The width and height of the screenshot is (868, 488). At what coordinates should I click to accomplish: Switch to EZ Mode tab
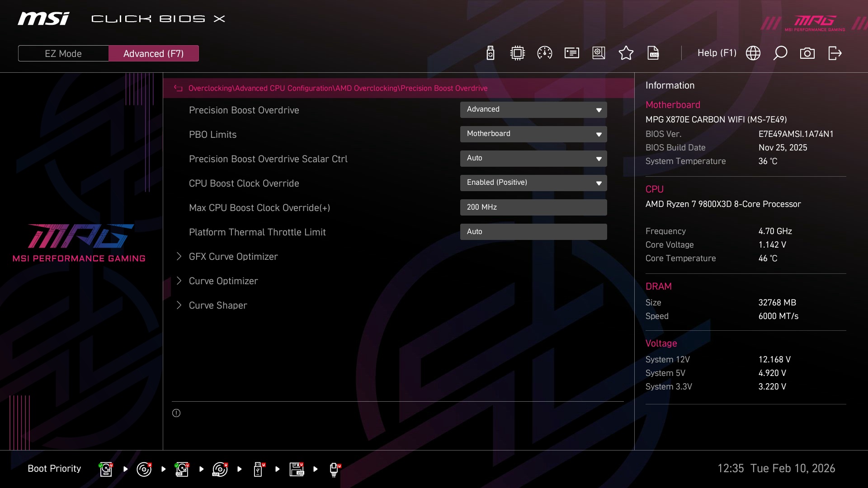[x=63, y=53]
